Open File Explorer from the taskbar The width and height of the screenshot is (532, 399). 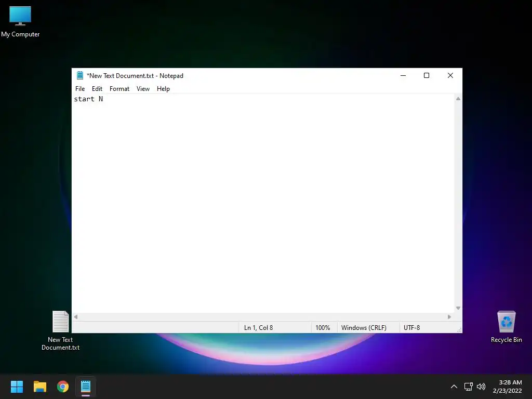point(39,387)
